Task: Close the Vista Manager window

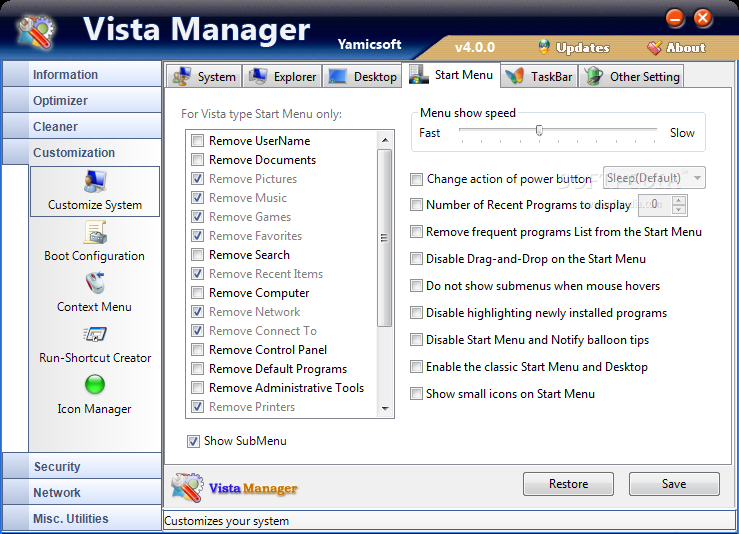Action: coord(703,18)
